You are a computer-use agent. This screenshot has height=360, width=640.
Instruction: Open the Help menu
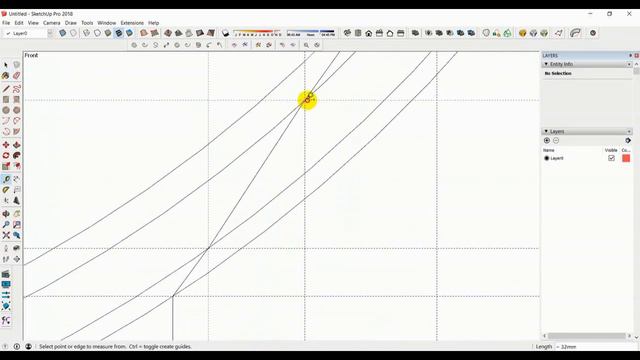click(153, 23)
